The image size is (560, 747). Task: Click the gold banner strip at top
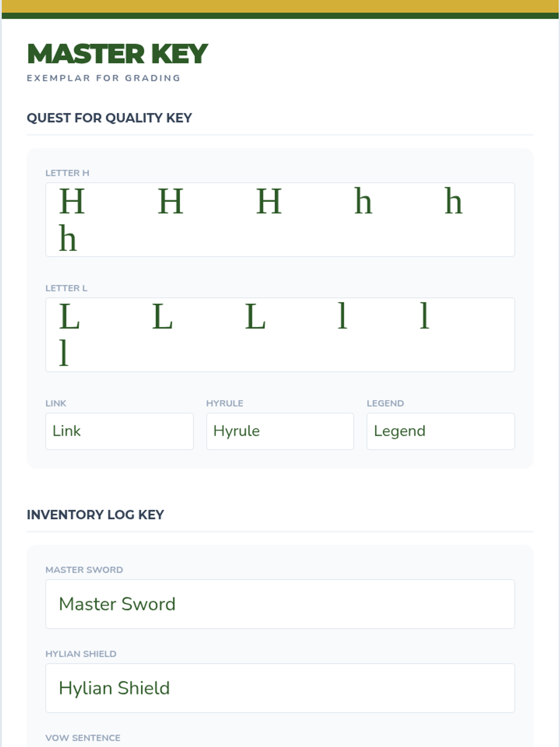click(280, 6)
